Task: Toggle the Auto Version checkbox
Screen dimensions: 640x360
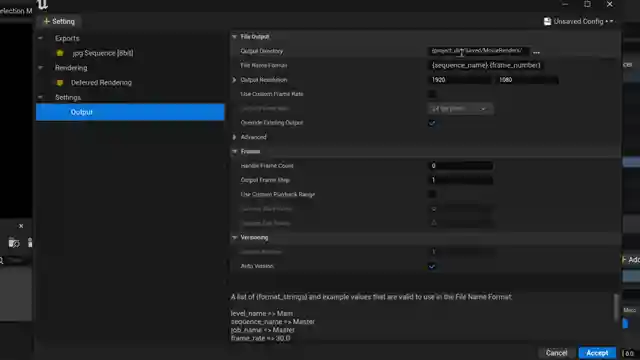Action: tap(432, 266)
